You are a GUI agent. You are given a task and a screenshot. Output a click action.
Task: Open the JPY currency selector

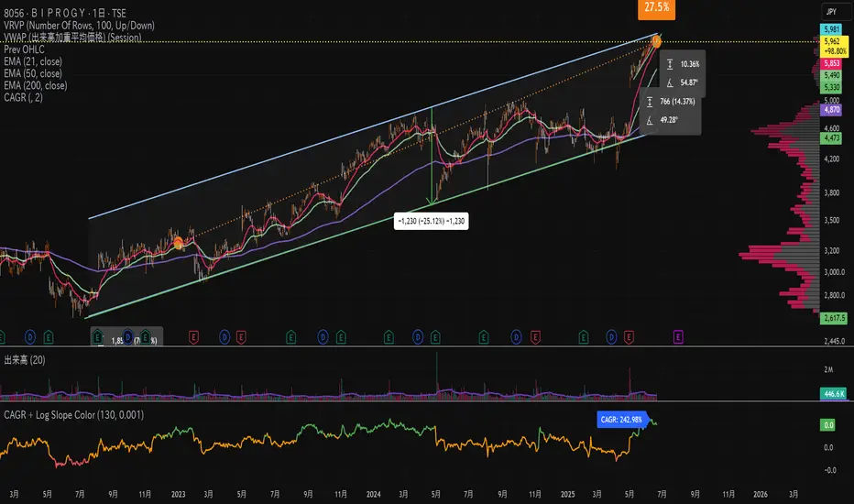(x=829, y=12)
